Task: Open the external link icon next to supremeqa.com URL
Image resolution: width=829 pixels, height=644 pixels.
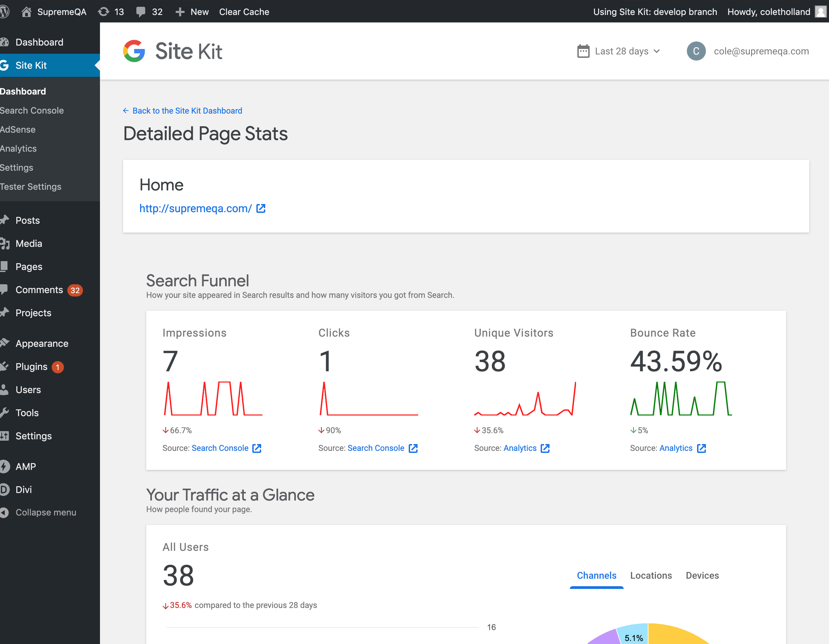Action: pos(261,208)
